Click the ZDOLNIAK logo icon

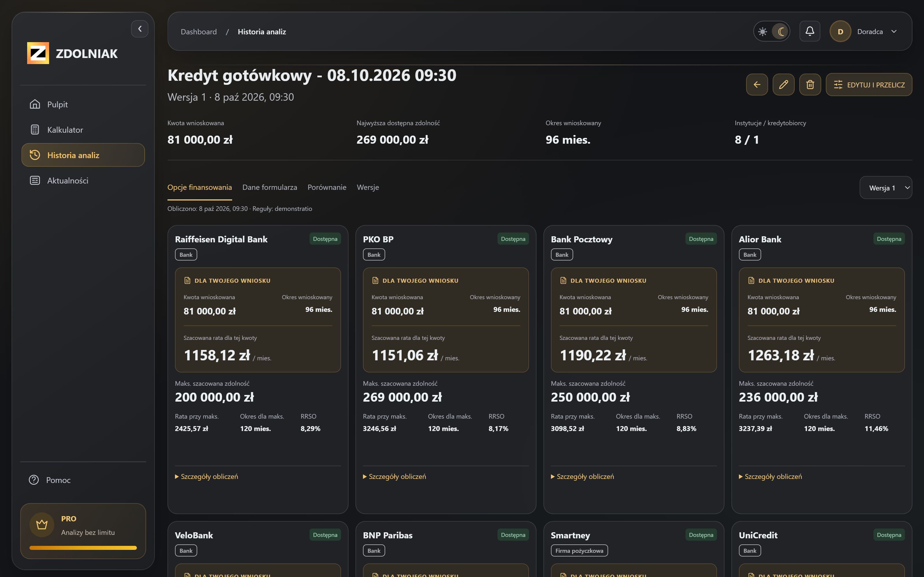click(x=38, y=53)
